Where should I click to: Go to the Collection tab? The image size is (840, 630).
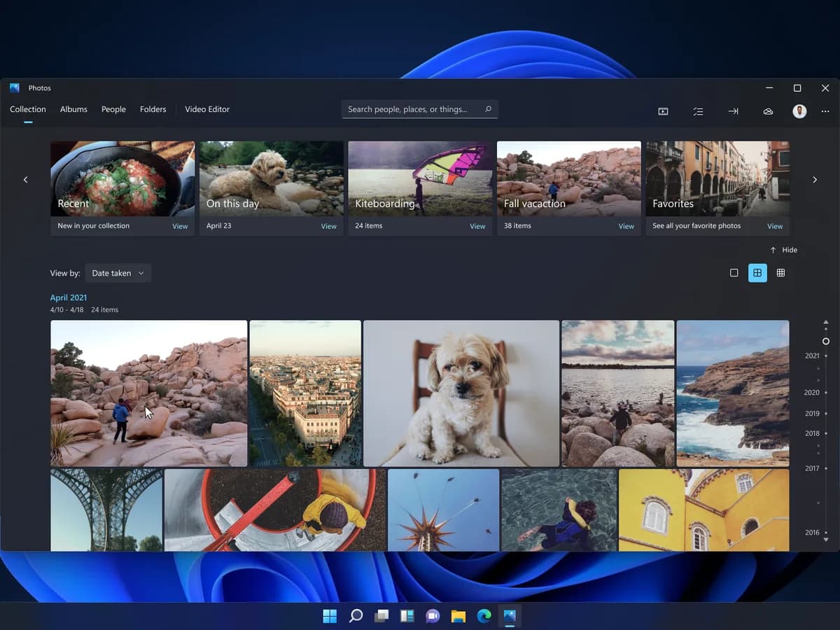click(28, 109)
